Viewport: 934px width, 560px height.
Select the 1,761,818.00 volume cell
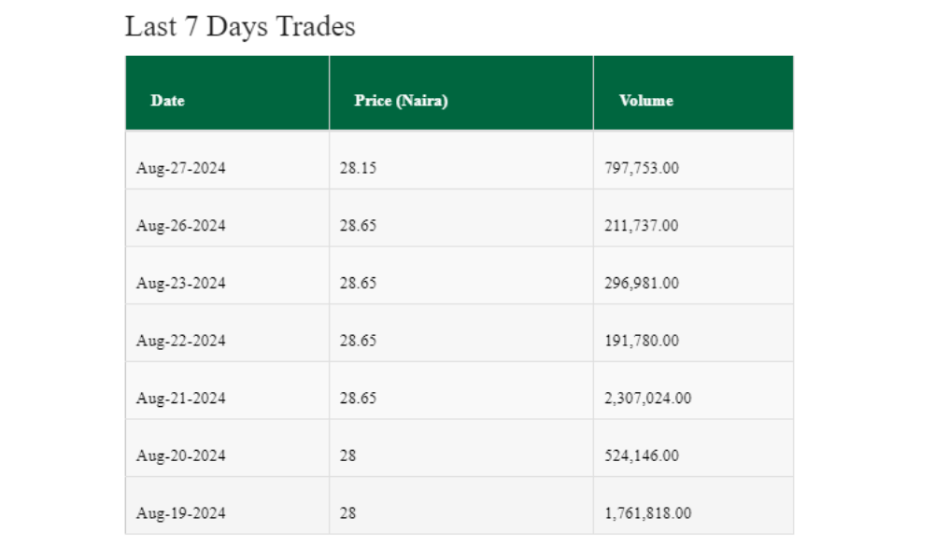[648, 513]
